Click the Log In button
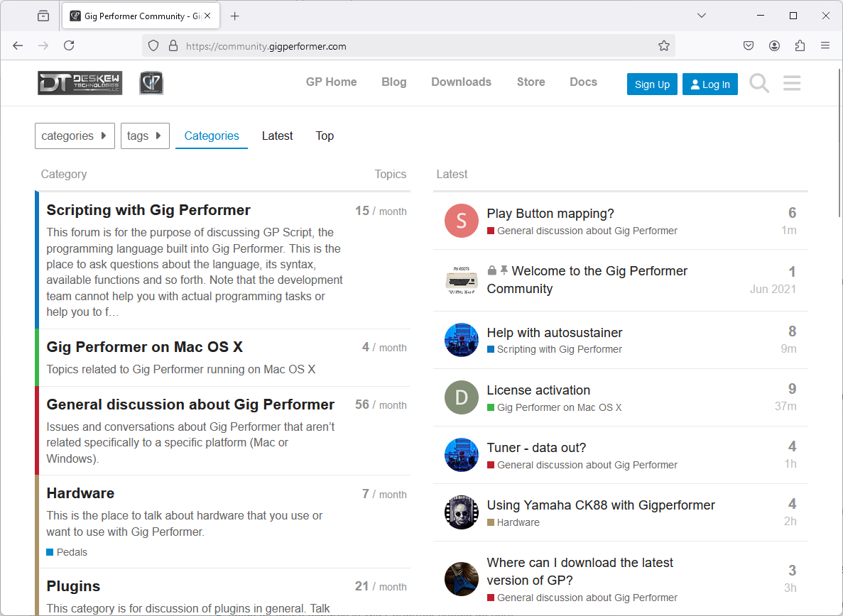 (x=710, y=84)
